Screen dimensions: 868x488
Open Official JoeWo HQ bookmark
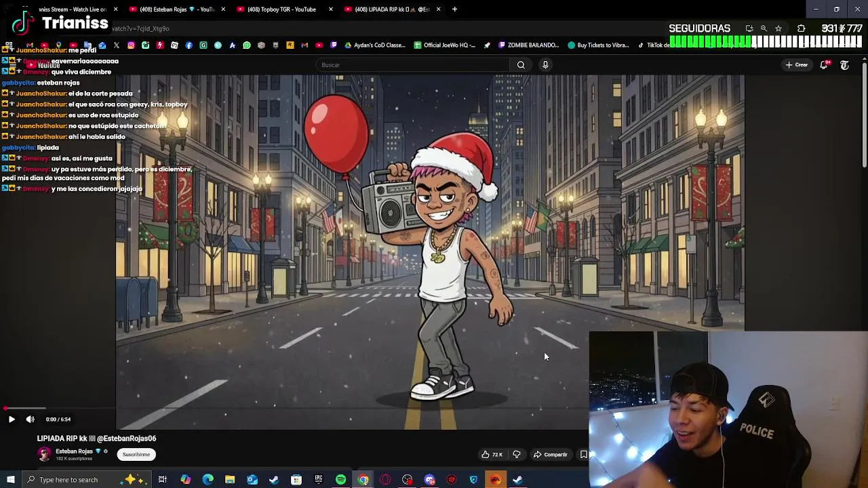point(444,45)
